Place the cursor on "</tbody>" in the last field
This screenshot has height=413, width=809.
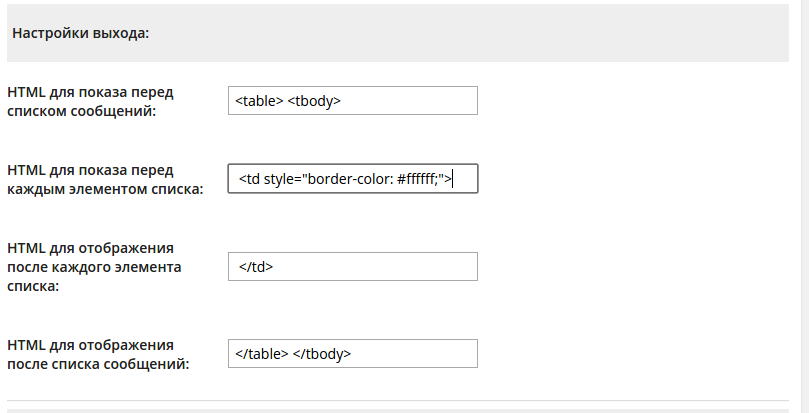click(x=322, y=354)
